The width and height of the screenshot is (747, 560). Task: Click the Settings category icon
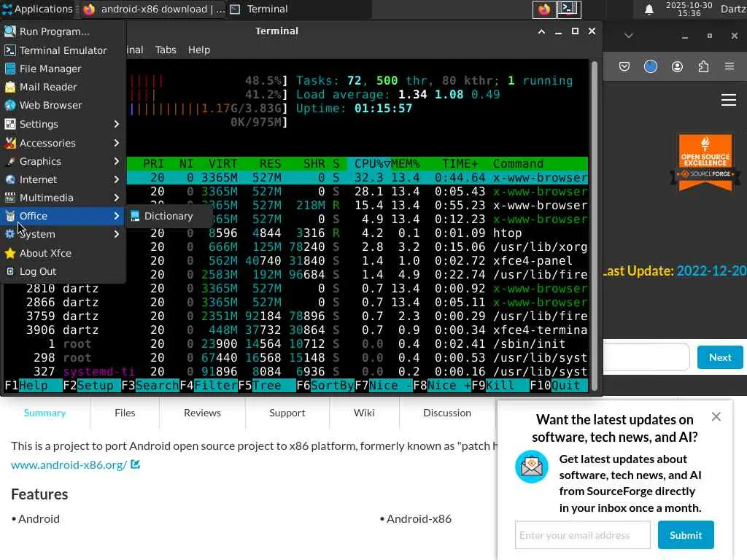click(10, 124)
